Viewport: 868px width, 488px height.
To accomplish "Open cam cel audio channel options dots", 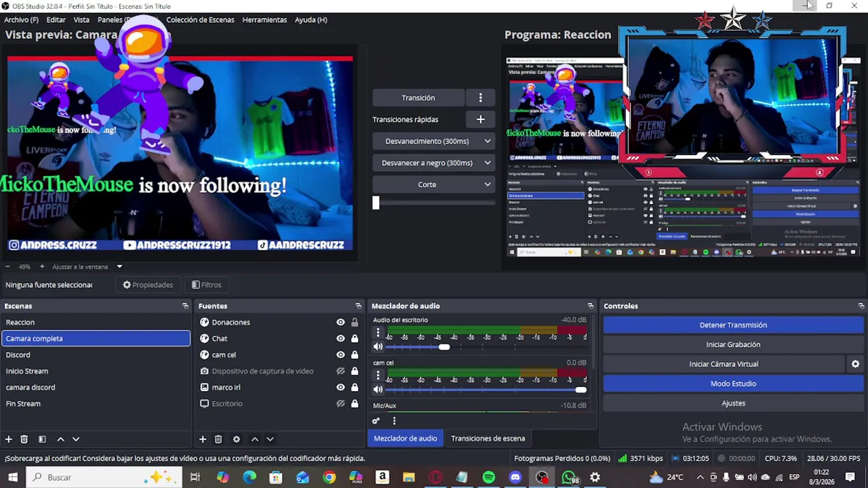I will [x=378, y=375].
